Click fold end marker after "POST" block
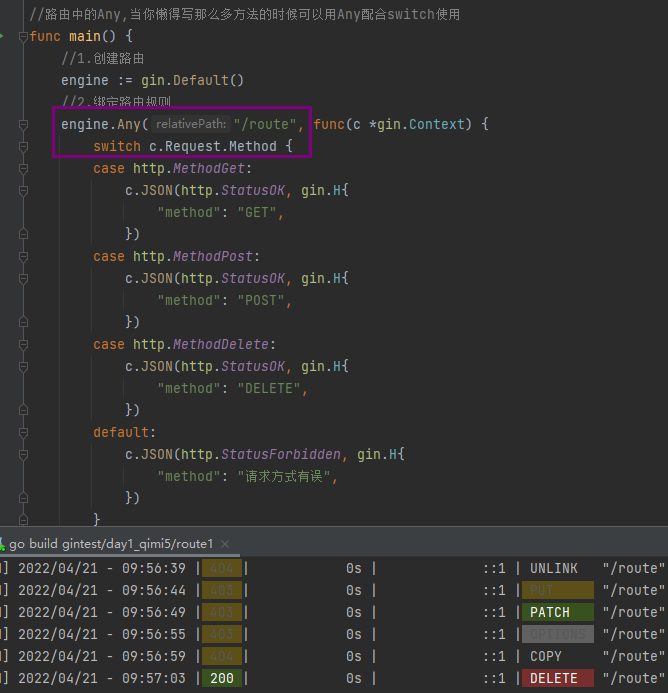The image size is (668, 693). pos(24,322)
